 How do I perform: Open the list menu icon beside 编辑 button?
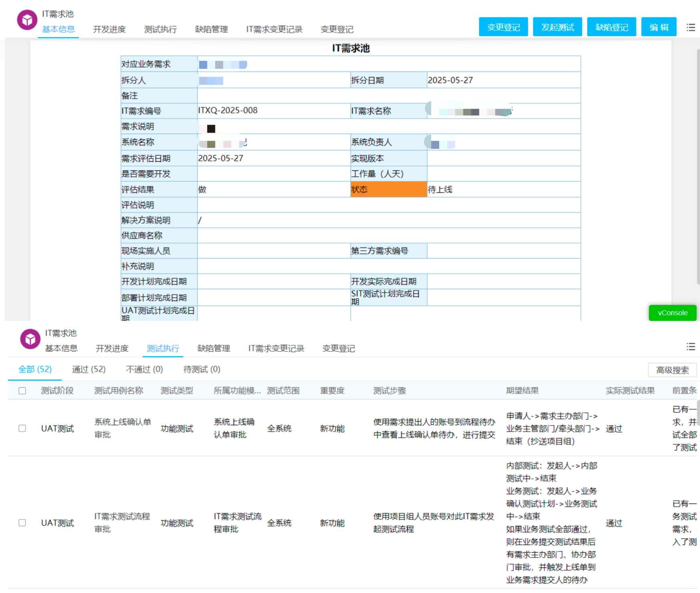coord(691,27)
